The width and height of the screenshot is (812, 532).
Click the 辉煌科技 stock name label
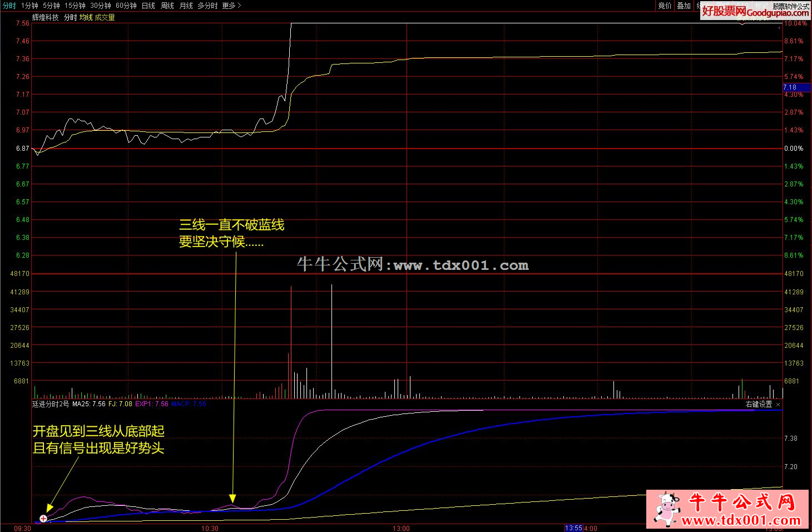46,17
